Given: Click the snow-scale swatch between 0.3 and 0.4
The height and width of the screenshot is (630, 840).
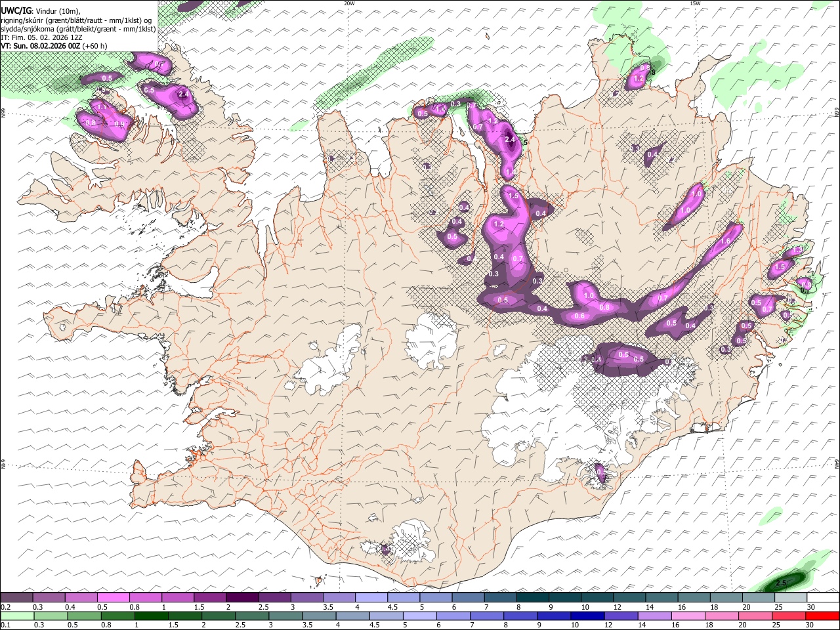Looking at the screenshot, I should (49, 598).
